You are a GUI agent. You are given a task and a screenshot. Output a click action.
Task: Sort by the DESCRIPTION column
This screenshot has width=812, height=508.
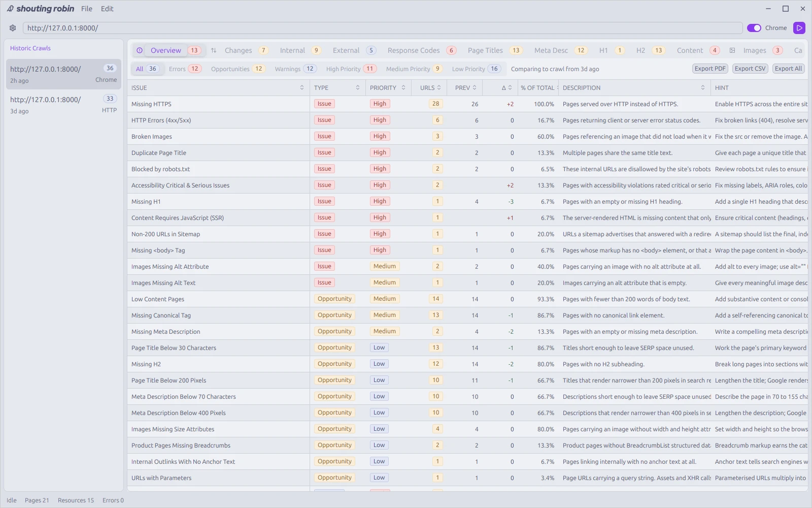634,88
